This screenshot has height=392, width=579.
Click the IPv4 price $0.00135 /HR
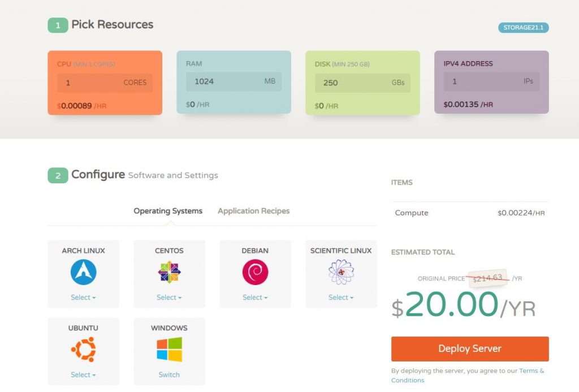point(468,105)
